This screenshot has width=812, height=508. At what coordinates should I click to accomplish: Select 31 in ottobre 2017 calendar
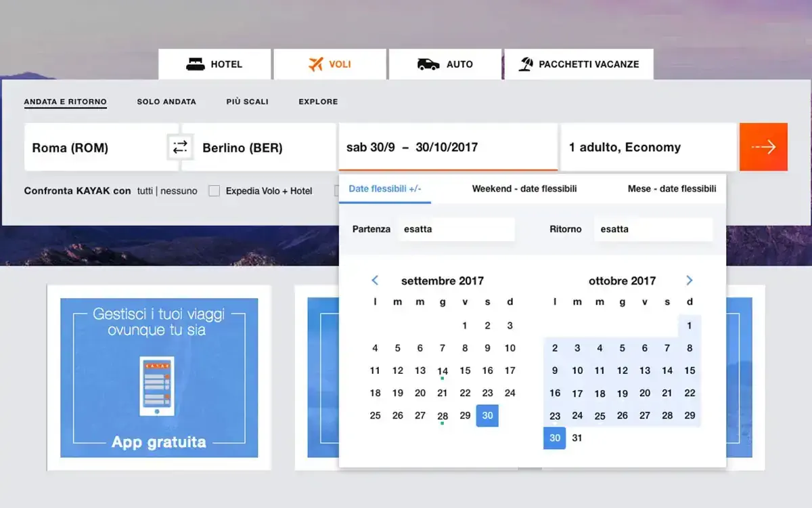[x=577, y=438]
